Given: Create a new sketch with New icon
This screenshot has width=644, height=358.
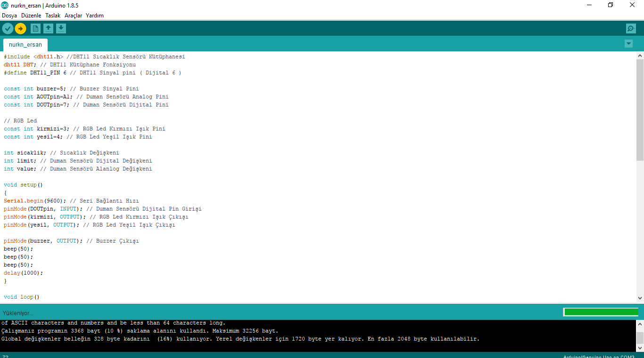Looking at the screenshot, I should pos(35,29).
